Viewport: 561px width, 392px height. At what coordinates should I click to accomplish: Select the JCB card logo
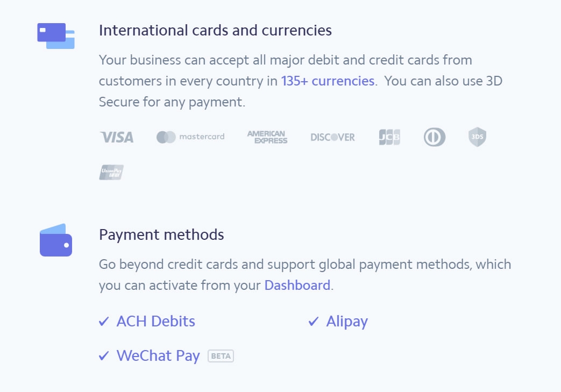coord(389,137)
